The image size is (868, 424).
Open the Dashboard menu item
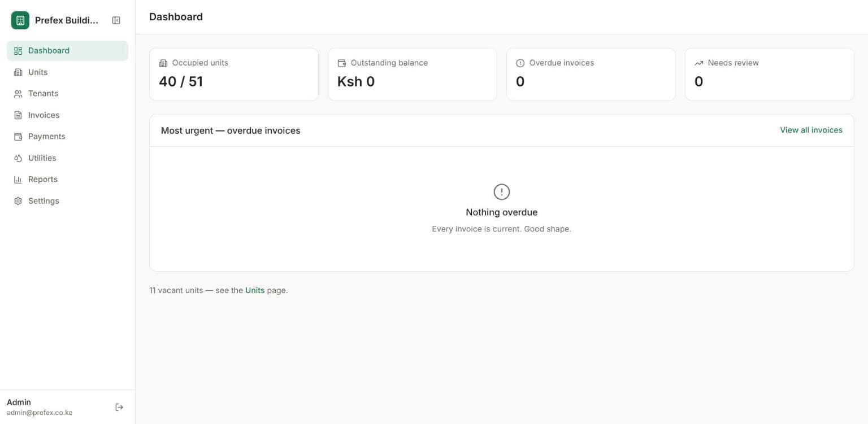67,51
